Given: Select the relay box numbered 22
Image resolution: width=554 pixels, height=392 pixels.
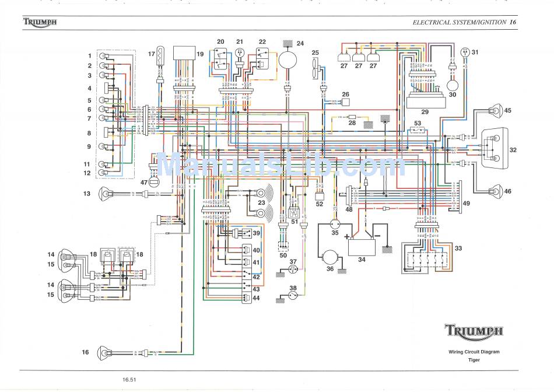Looking at the screenshot, I should click(x=262, y=58).
